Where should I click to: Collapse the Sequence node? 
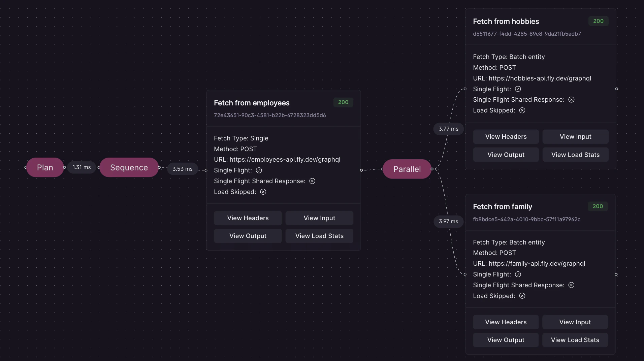click(129, 167)
